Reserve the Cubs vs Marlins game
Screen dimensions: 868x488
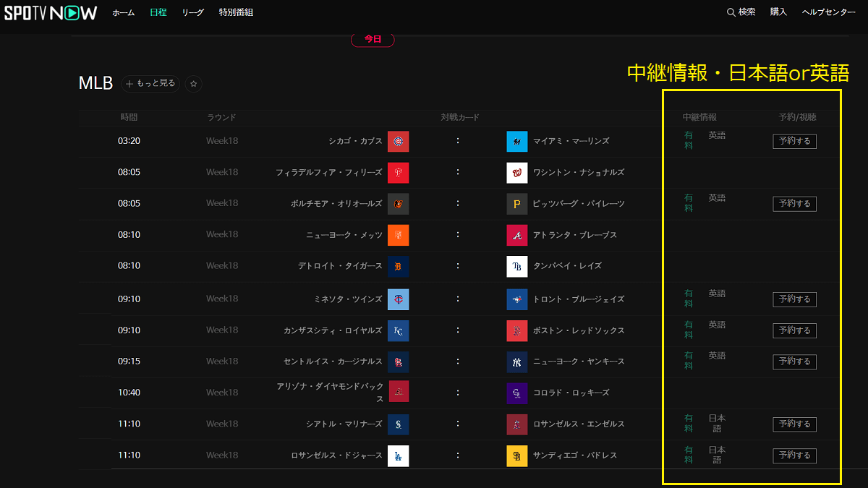[794, 142]
